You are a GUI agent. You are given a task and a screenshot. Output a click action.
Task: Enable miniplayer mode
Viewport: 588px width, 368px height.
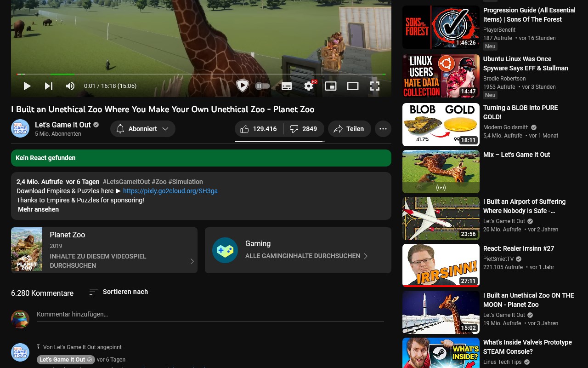(331, 86)
